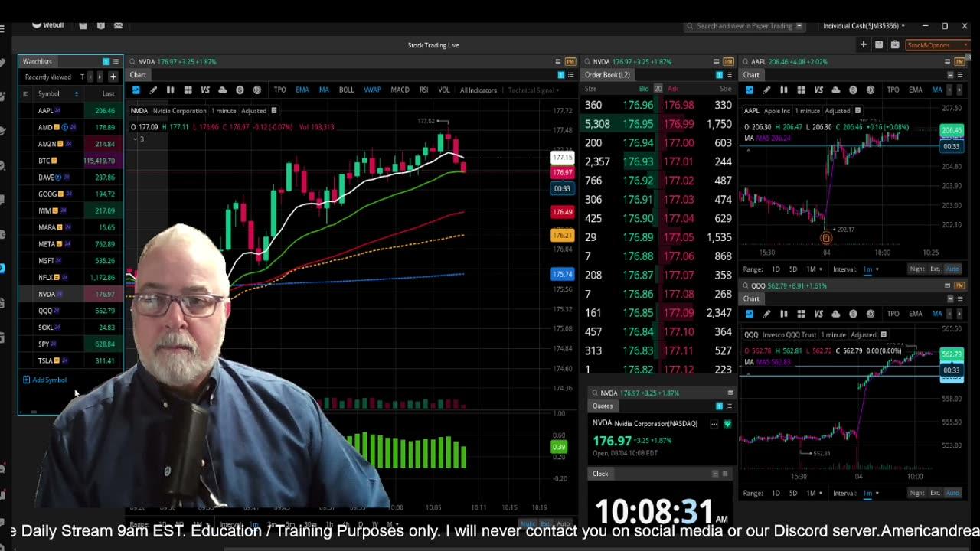The width and height of the screenshot is (980, 551).
Task: Collapse the indicator legend on NVDA chart
Action: coord(134,139)
